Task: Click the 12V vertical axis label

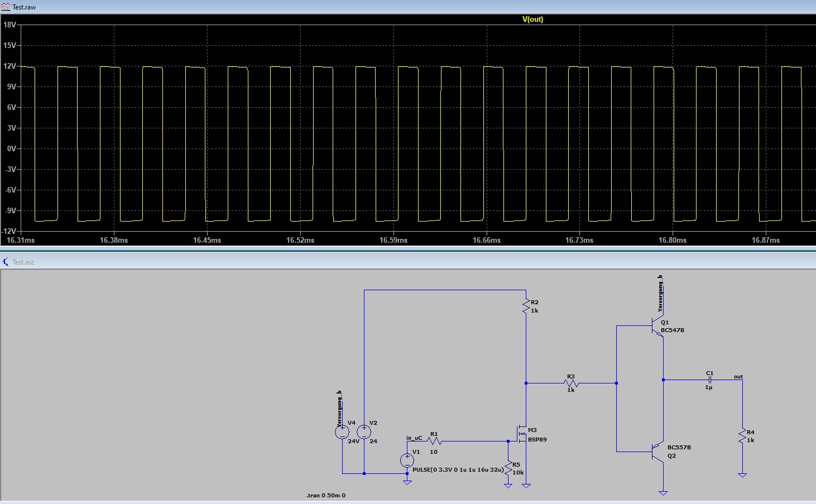Action: click(9, 66)
